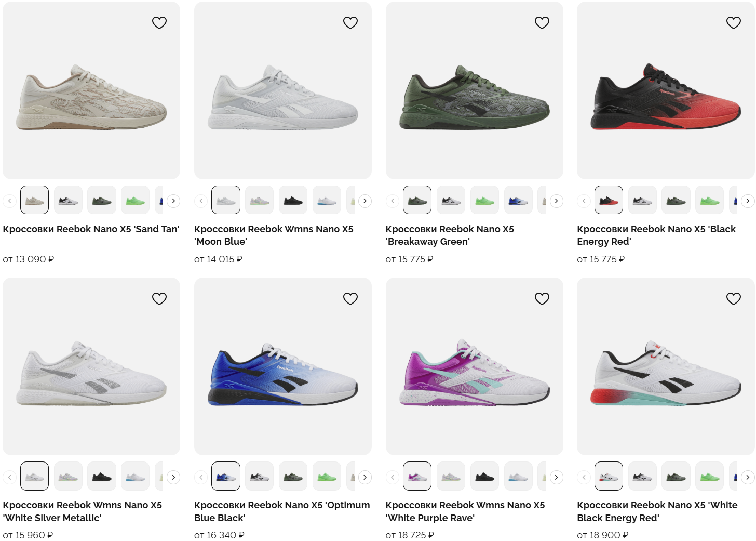
Task: Favorite the White Purple Rave sneakers
Action: (542, 298)
